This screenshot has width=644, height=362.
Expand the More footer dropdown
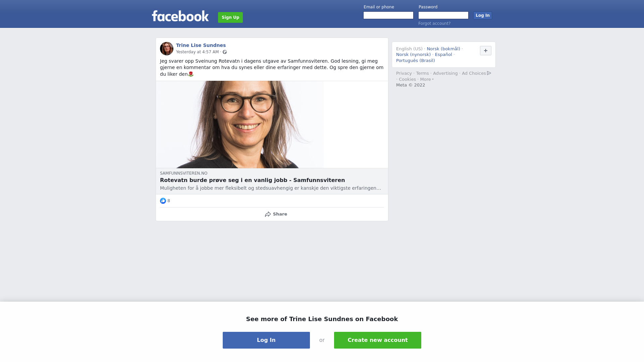coord(427,79)
